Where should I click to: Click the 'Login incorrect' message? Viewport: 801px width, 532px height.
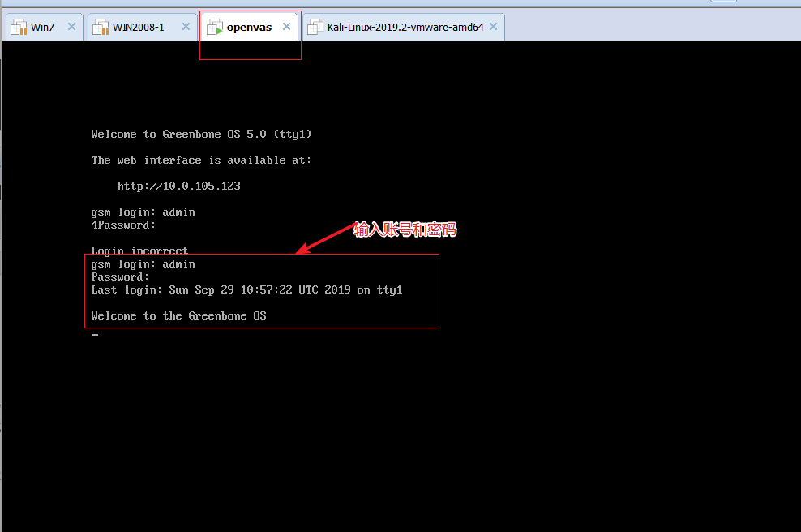pos(139,251)
